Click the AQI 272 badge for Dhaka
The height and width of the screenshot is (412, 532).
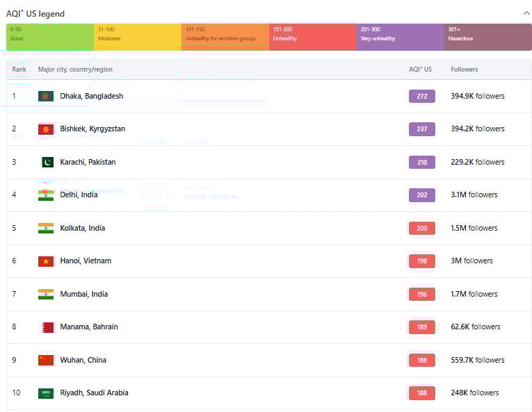tap(421, 96)
